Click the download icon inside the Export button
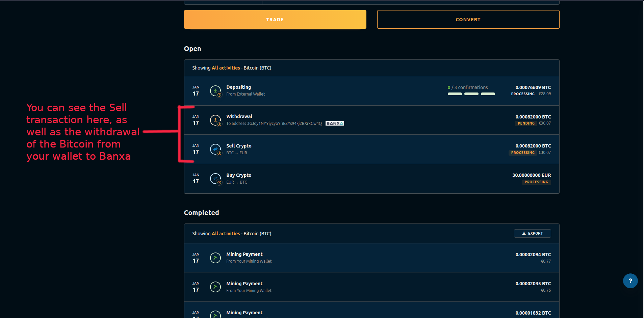Viewport: 644px width, 318px height. coord(523,233)
